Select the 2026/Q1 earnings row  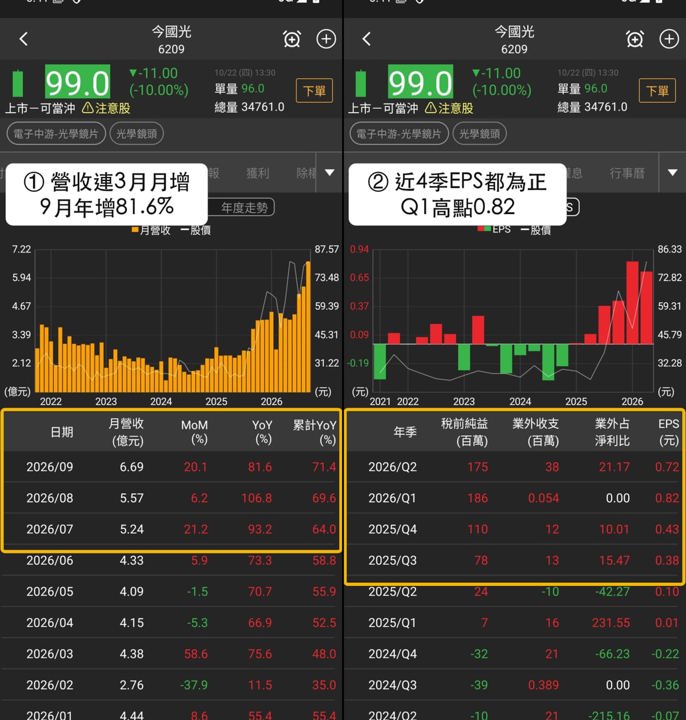click(514, 498)
